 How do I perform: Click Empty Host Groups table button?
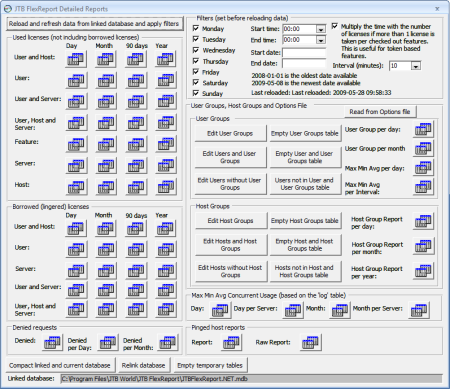tap(305, 221)
